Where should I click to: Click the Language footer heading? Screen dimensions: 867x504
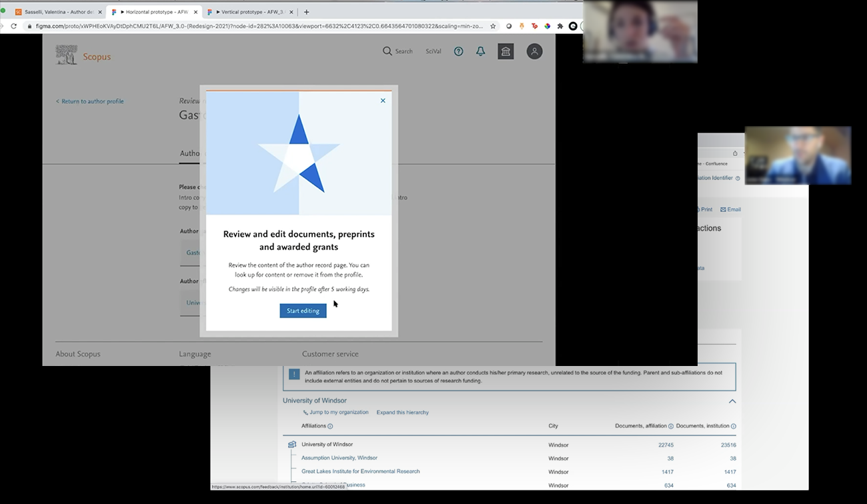tap(195, 354)
